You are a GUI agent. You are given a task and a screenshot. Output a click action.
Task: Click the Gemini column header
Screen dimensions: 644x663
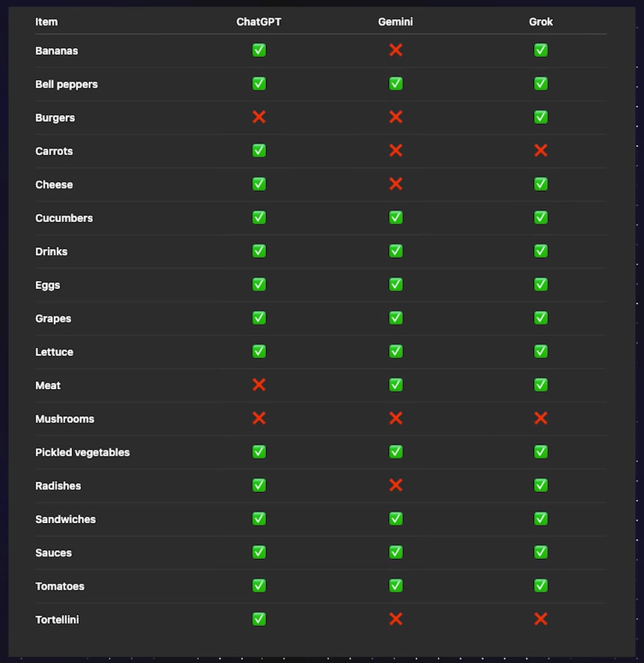(x=396, y=22)
